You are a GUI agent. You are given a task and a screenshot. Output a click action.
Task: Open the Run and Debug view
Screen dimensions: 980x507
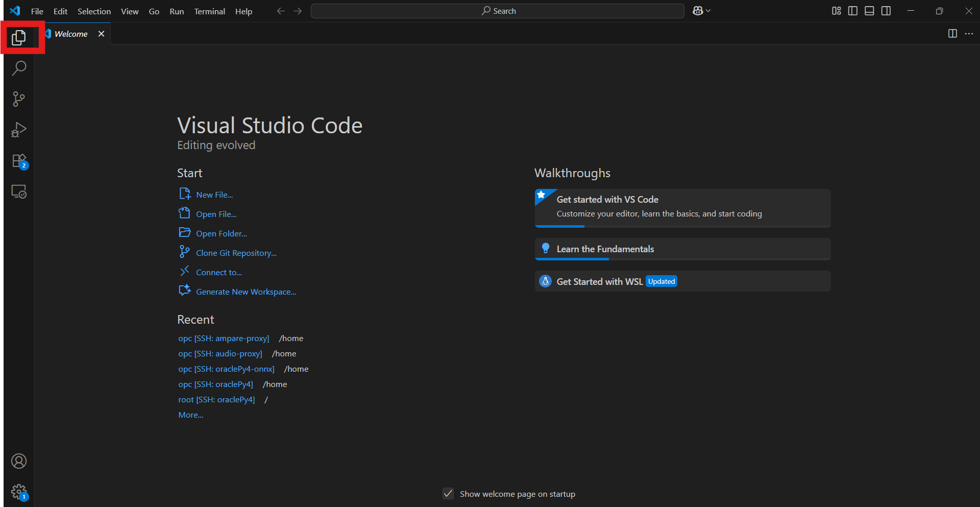point(19,130)
